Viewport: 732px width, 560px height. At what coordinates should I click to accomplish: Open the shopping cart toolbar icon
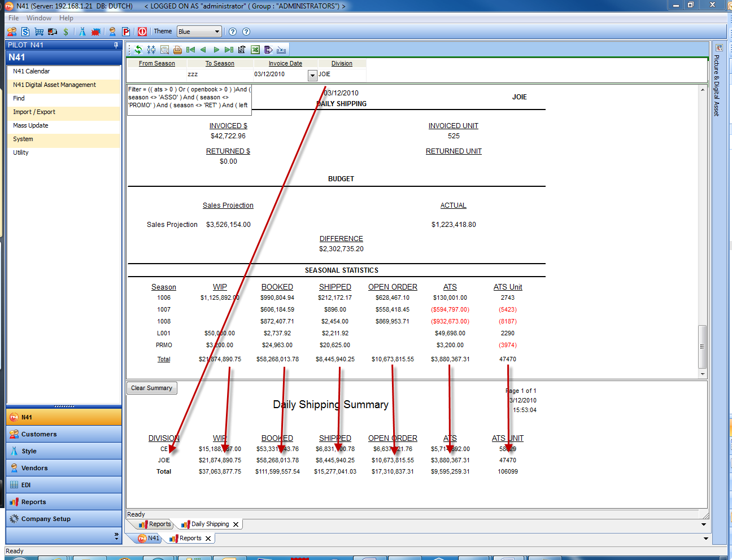click(x=39, y=32)
